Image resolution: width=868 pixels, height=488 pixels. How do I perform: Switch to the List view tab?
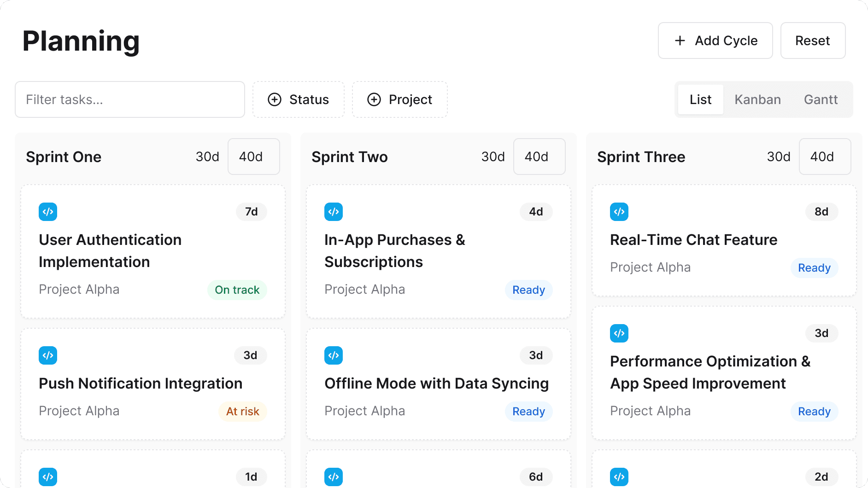(701, 99)
